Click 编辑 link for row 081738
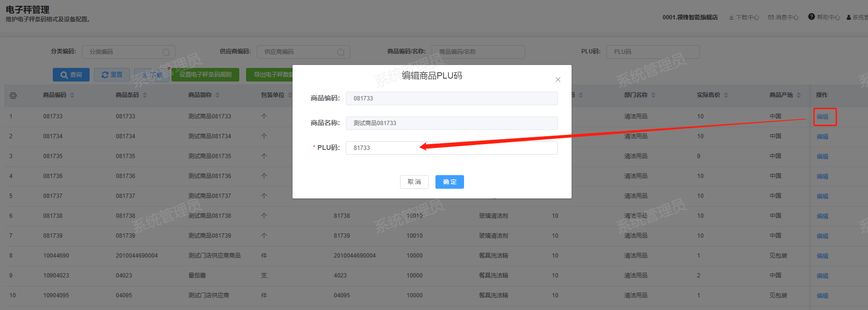The width and height of the screenshot is (868, 310). tap(822, 216)
